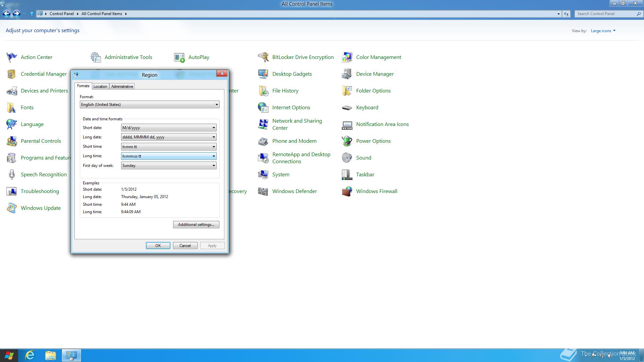Expand the Short date format dropdown
644x362 pixels.
pos(169,128)
